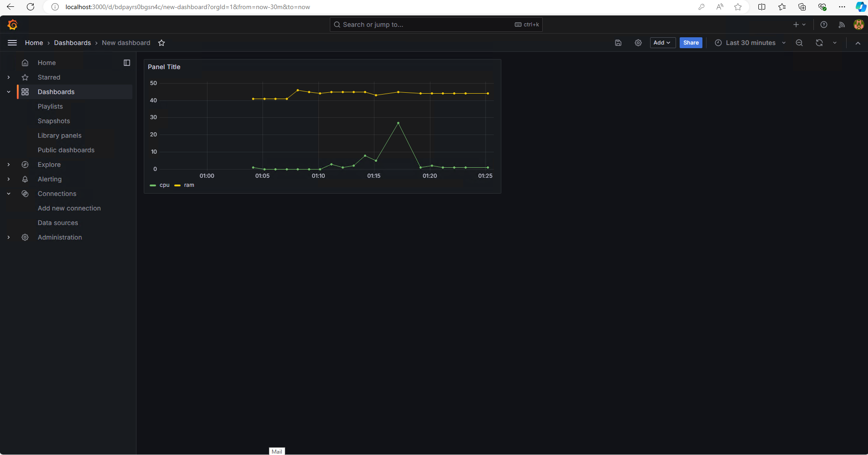Image resolution: width=868 pixels, height=455 pixels.
Task: Zoom out the time range
Action: coord(799,43)
